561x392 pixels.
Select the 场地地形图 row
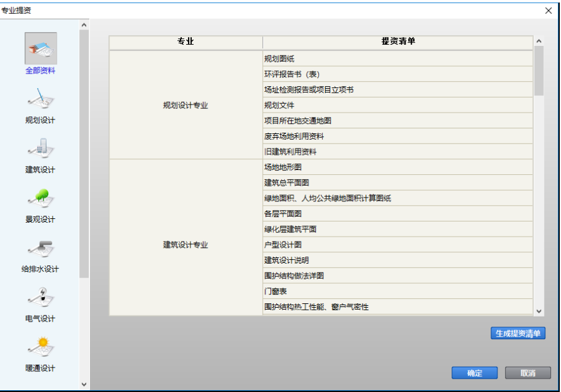coord(398,167)
